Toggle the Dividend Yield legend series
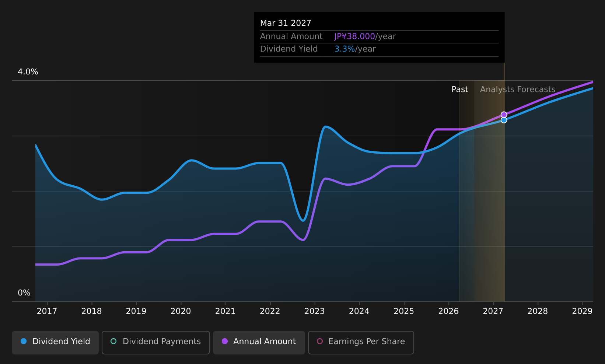This screenshot has width=605, height=364. point(55,342)
